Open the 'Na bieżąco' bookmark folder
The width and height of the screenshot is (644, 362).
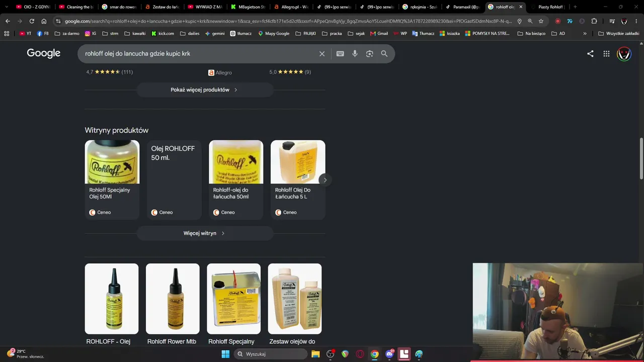[x=531, y=33]
